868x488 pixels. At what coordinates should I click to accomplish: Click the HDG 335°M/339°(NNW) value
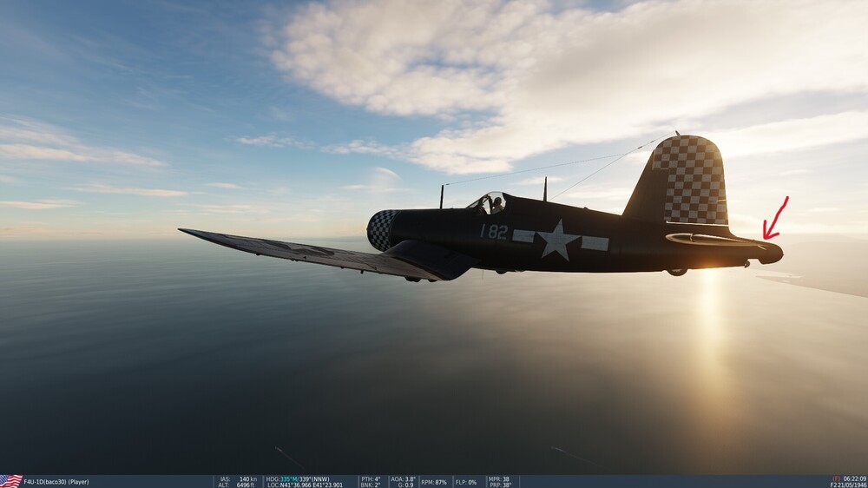pos(298,479)
